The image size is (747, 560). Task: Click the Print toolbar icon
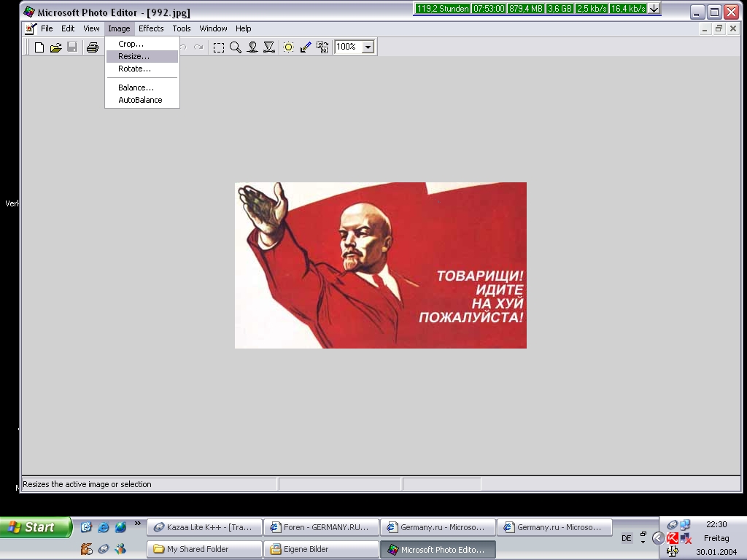tap(93, 47)
